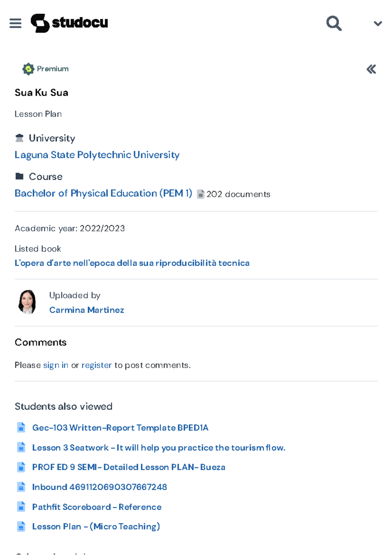Image resolution: width=392 pixels, height=555 pixels.
Task: Open the account dropdown chevron
Action: 378,23
